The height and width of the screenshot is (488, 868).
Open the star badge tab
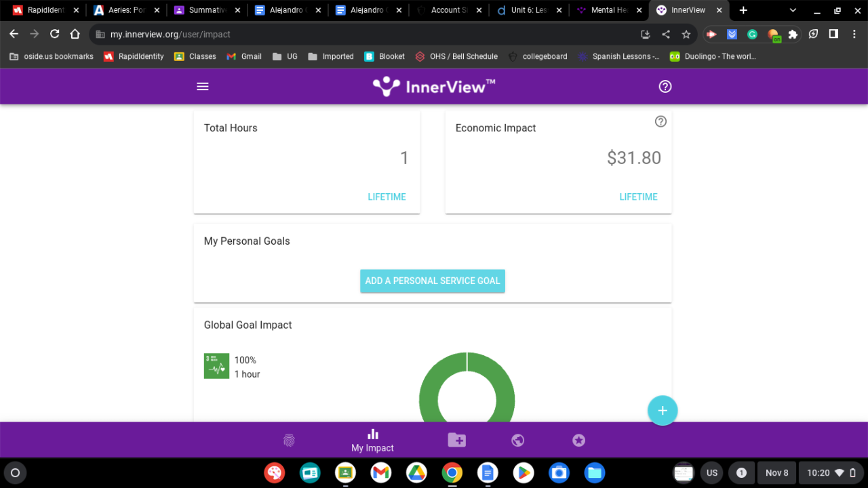pos(578,441)
